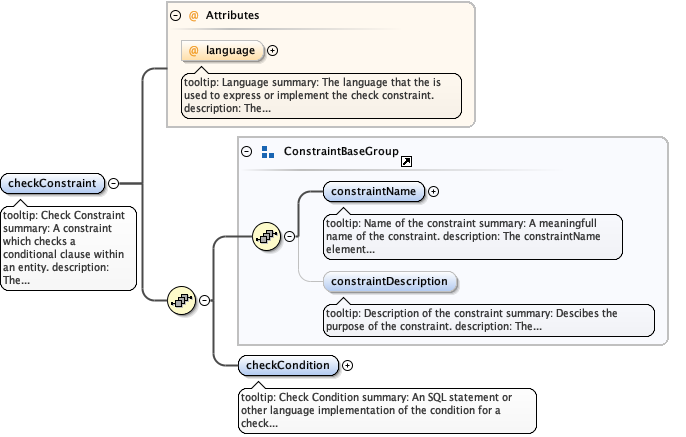Follow the ConstraintBaseGroup reference arrow icon
Image resolution: width=686 pixels, height=437 pixels.
407,161
